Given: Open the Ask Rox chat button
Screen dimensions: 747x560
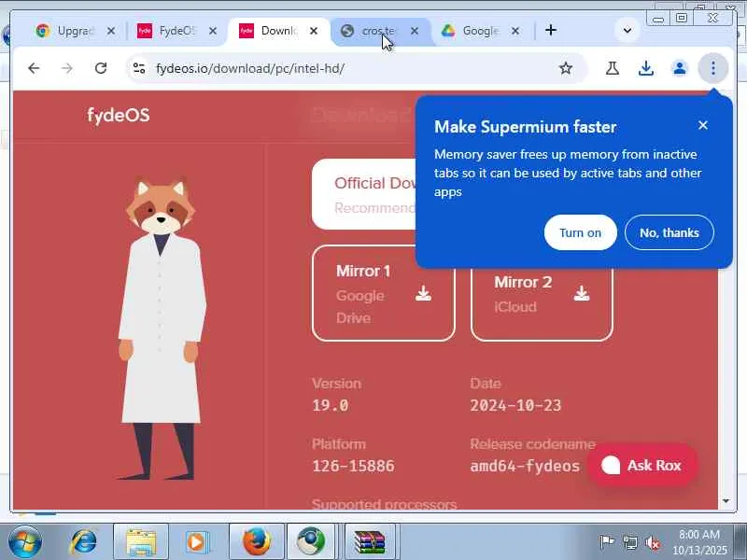Looking at the screenshot, I should [x=642, y=465].
